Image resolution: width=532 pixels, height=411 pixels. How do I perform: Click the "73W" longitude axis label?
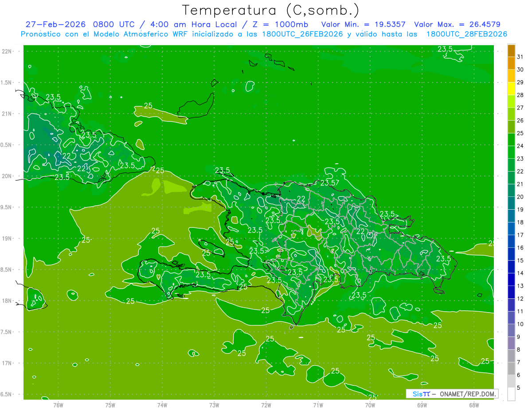tap(214, 405)
